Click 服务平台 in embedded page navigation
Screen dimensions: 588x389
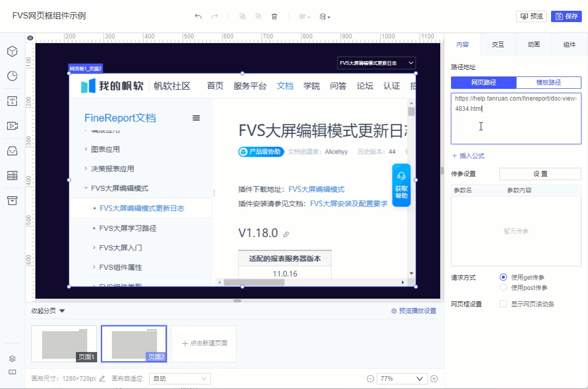click(250, 86)
